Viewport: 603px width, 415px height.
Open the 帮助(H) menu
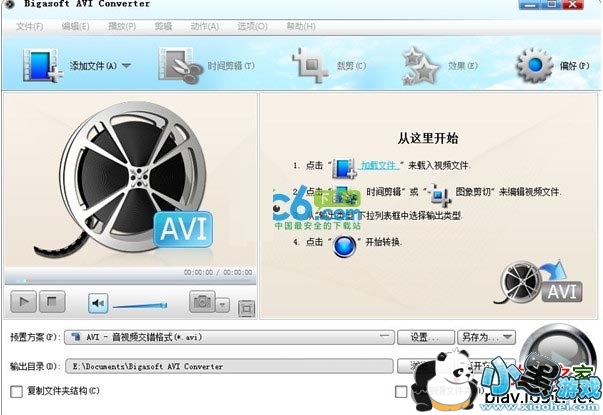301,27
